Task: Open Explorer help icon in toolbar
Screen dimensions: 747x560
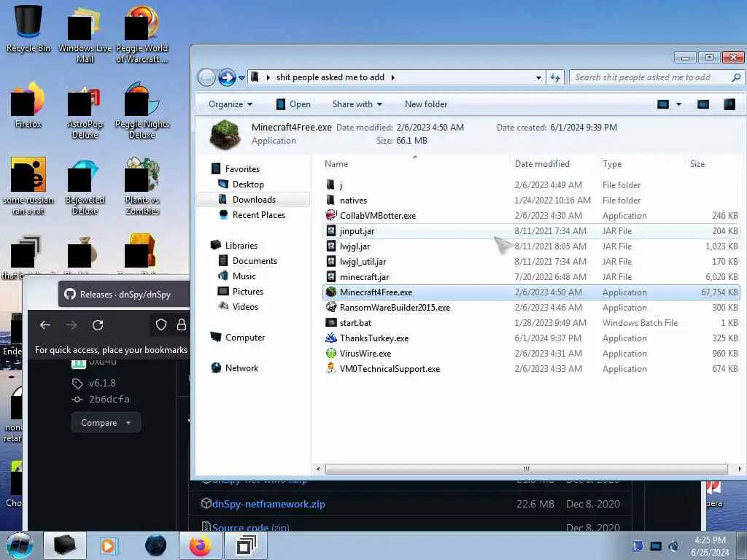Action: click(729, 104)
